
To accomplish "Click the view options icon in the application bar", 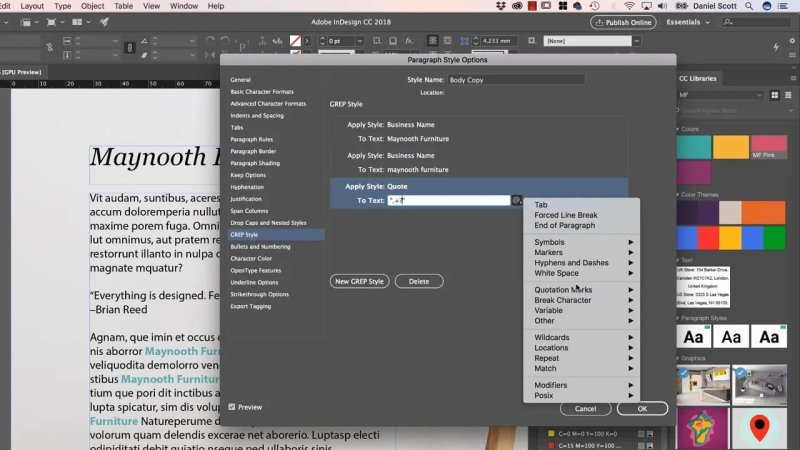I will (x=26, y=22).
